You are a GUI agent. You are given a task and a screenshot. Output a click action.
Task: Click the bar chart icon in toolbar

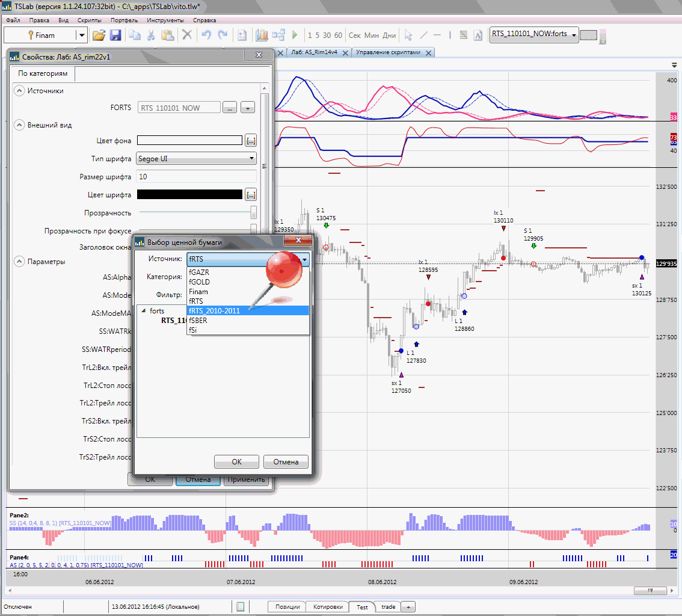262,35
